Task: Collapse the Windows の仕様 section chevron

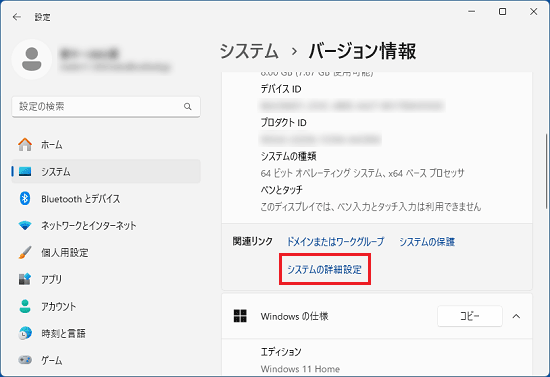Action: click(516, 316)
